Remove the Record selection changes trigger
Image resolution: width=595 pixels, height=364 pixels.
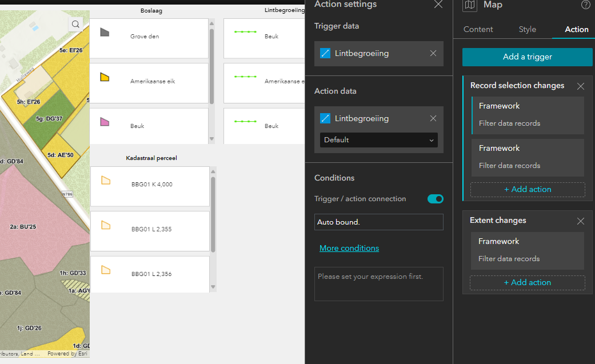click(x=580, y=86)
